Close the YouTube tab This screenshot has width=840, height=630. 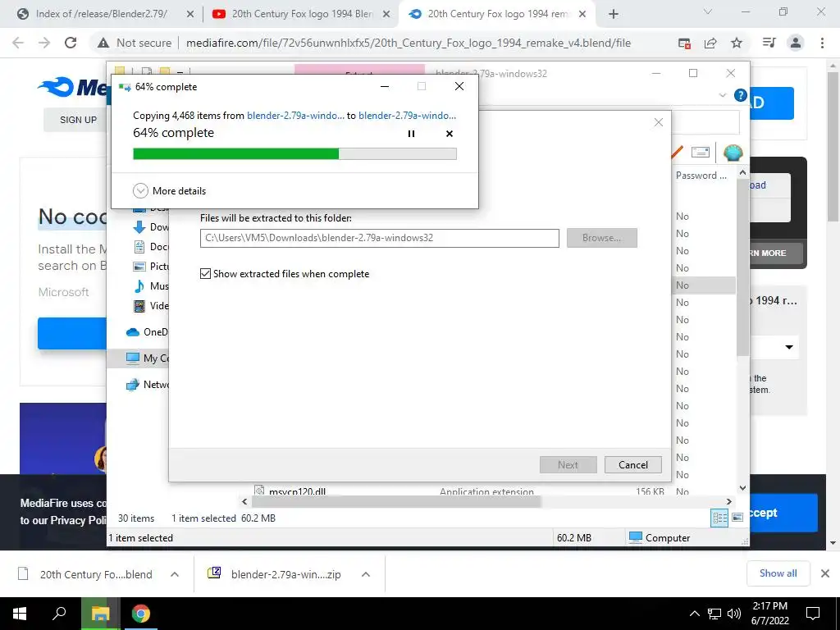(386, 15)
